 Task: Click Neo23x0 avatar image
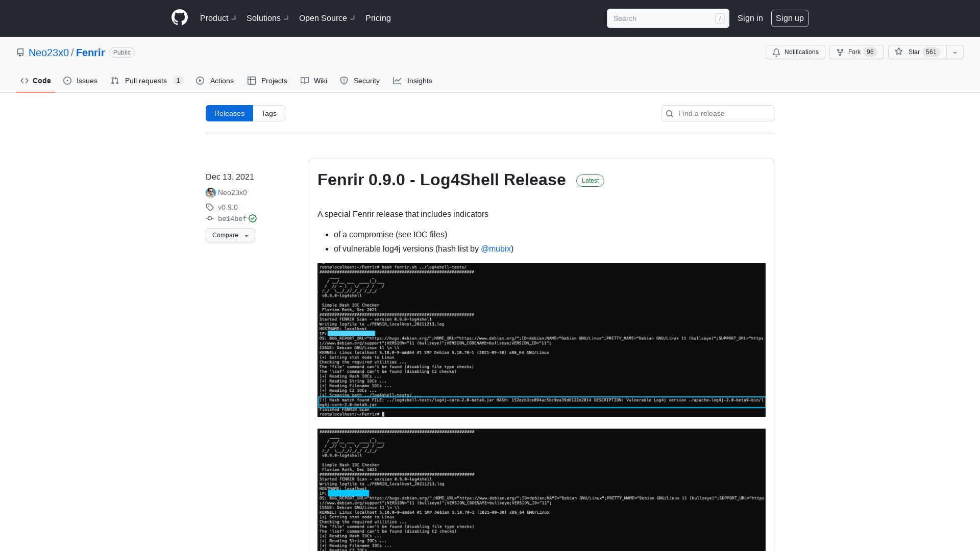[211, 192]
